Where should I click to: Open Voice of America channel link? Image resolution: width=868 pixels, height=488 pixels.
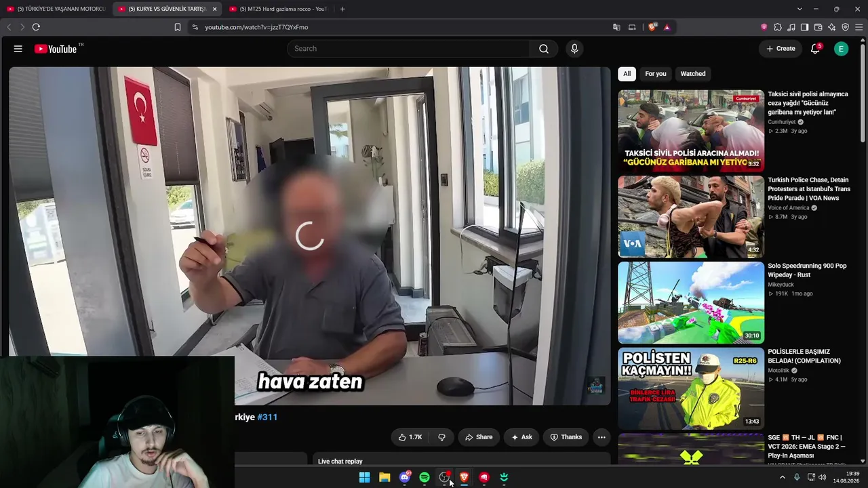pyautogui.click(x=789, y=208)
